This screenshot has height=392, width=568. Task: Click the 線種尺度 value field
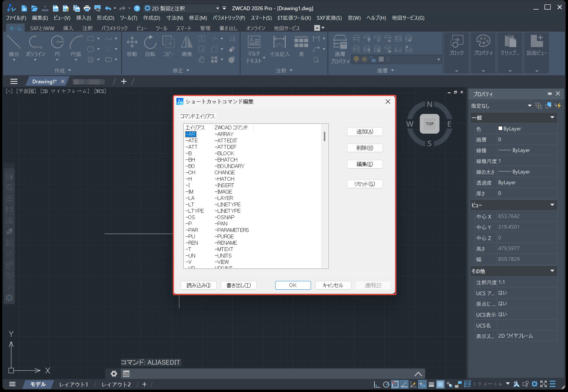pyautogui.click(x=527, y=161)
